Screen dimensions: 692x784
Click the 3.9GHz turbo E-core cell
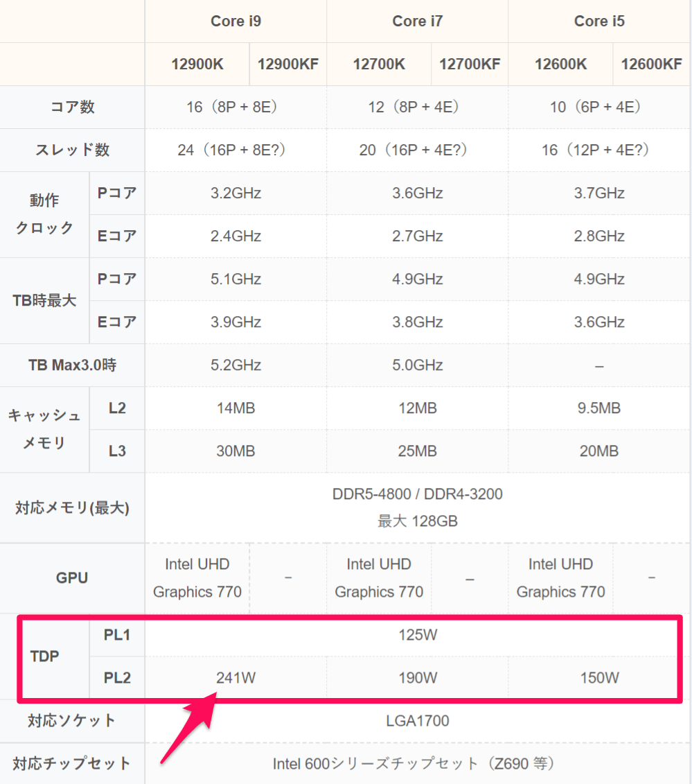(x=236, y=322)
